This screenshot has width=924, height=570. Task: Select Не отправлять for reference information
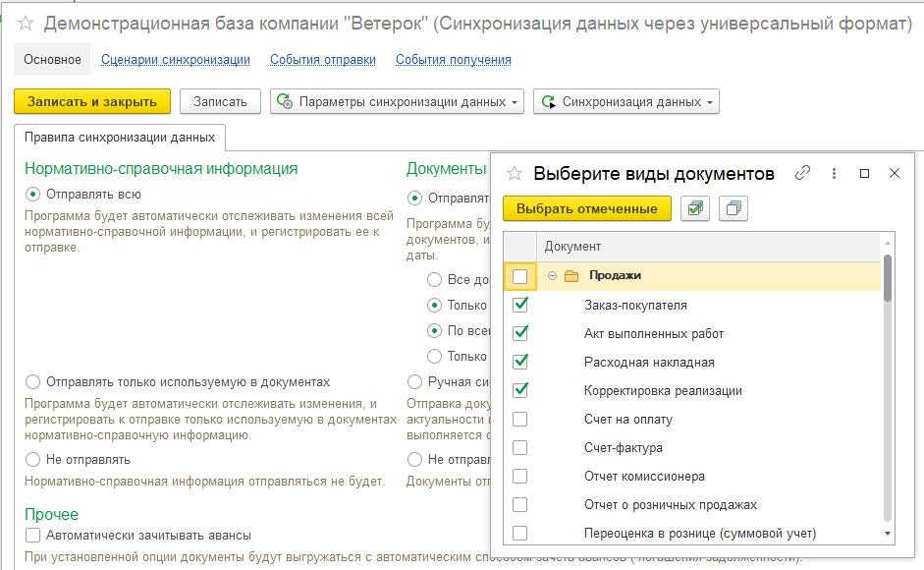[x=33, y=459]
